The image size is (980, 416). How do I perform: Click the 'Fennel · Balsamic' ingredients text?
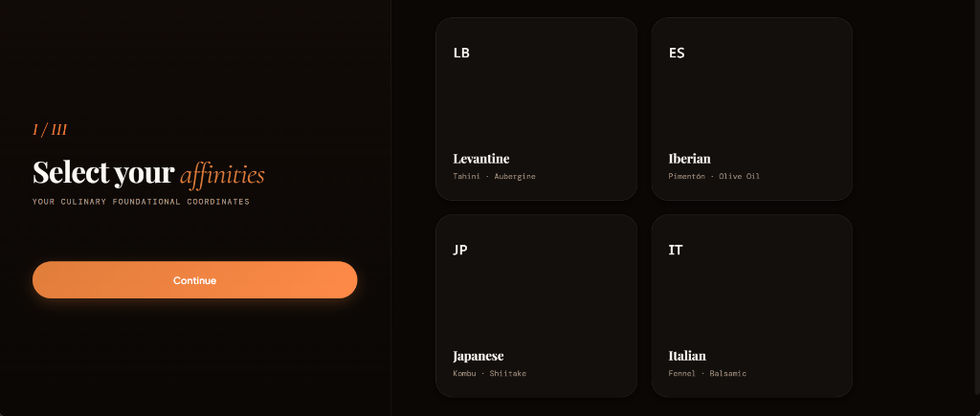point(707,374)
